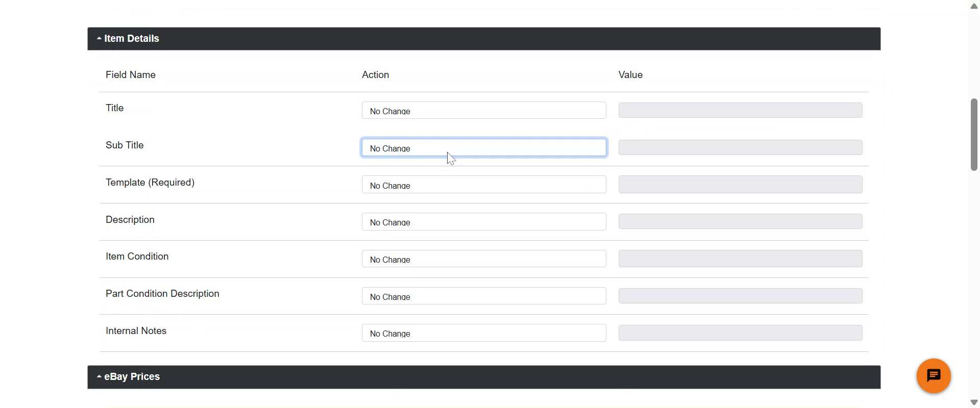The height and width of the screenshot is (408, 980).
Task: Open the orange chat widget icon
Action: coord(933,376)
